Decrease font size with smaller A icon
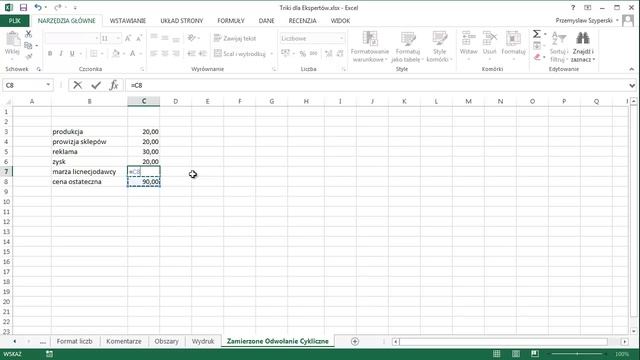 pos(139,38)
